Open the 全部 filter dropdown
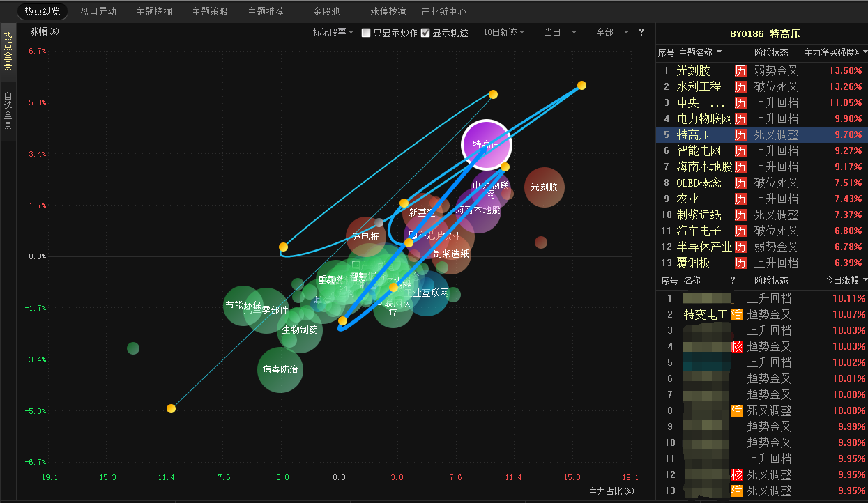 pyautogui.click(x=612, y=33)
